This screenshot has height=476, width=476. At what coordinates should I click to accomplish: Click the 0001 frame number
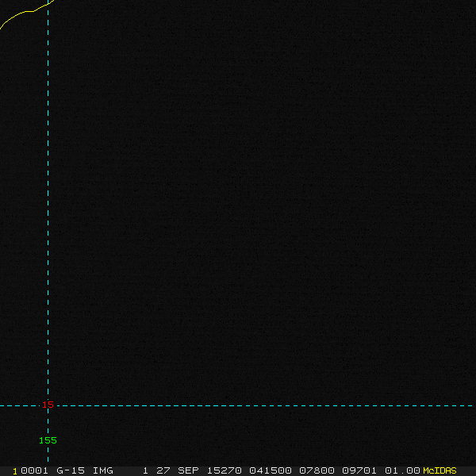tap(34, 470)
